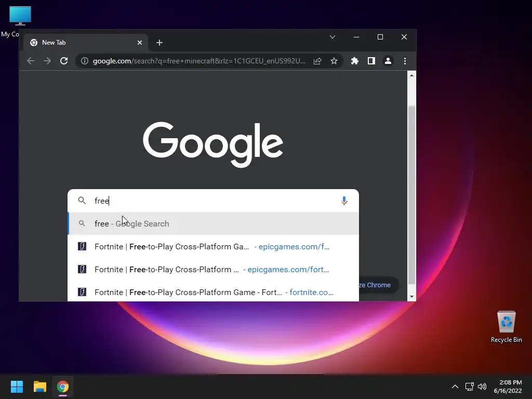Start voice search with microphone icon

[344, 201]
